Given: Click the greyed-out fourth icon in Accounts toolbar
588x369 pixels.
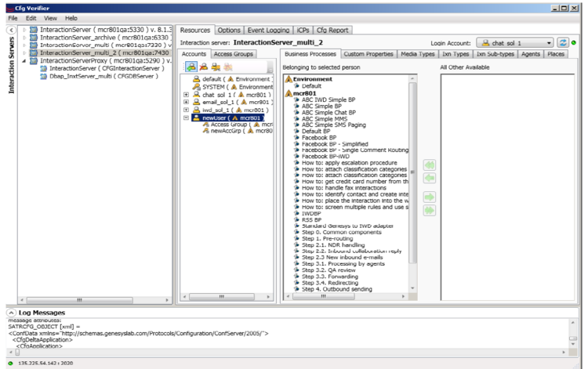Looking at the screenshot, I should (228, 67).
